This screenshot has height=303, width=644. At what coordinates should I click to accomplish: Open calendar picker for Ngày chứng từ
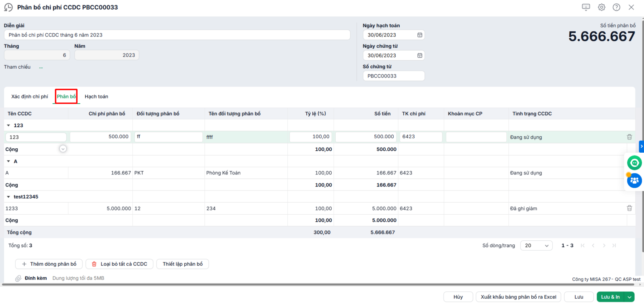[x=420, y=55]
